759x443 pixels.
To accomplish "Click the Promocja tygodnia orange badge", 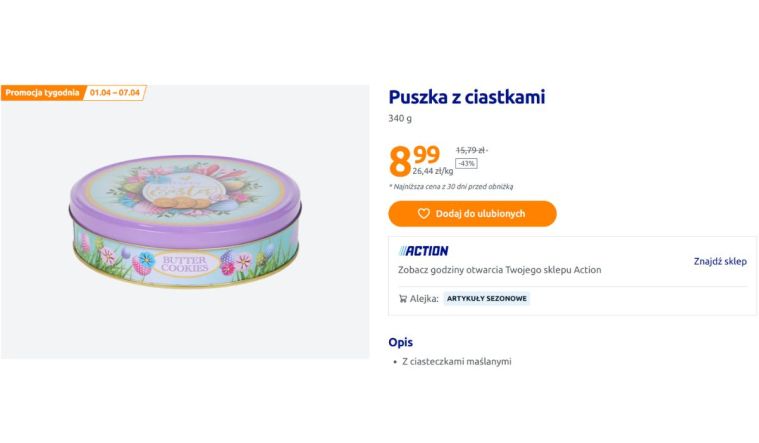I will 42,93.
